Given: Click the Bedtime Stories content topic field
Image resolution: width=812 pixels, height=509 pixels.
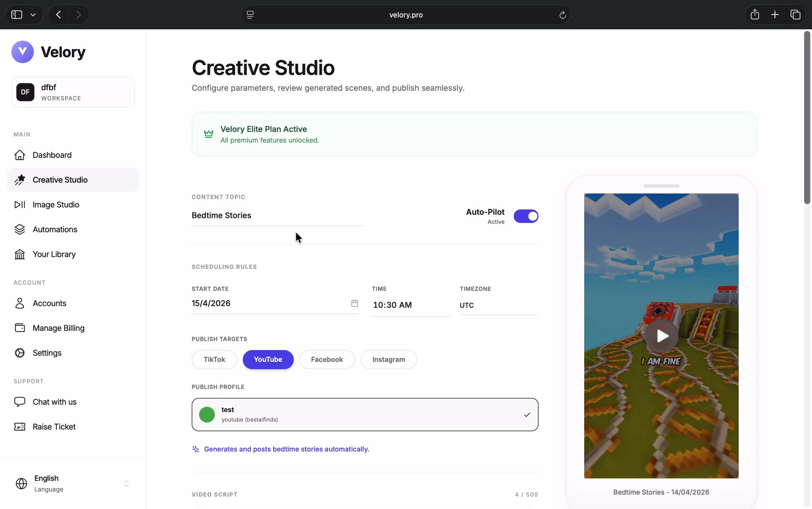Looking at the screenshot, I should coord(278,215).
